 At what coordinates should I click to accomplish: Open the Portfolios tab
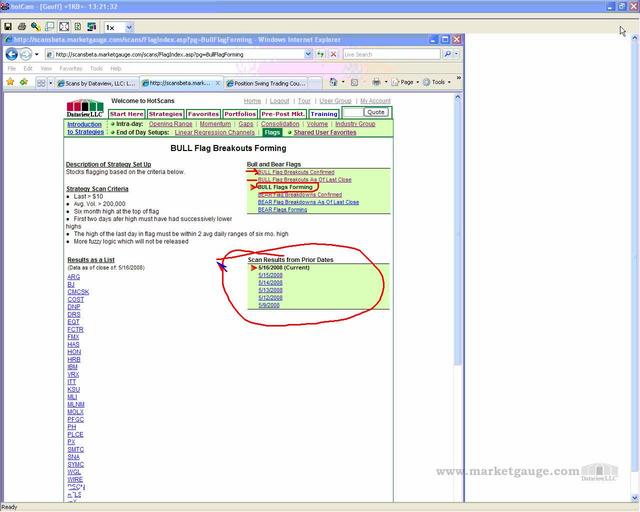pos(240,114)
